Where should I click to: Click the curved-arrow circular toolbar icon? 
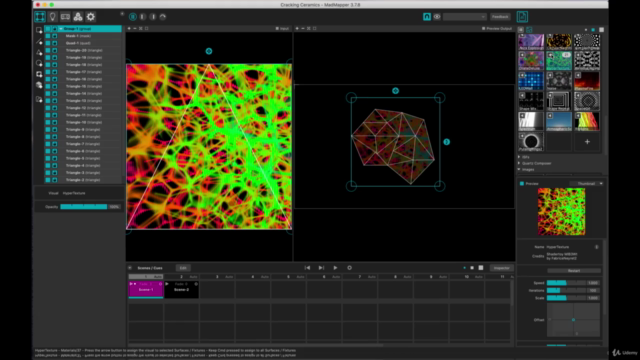pos(163,17)
